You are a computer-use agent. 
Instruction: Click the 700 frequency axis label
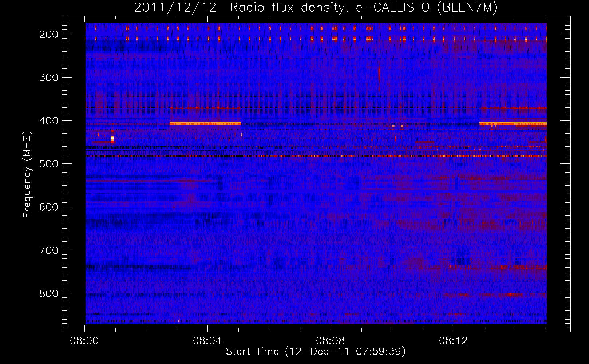coord(48,250)
